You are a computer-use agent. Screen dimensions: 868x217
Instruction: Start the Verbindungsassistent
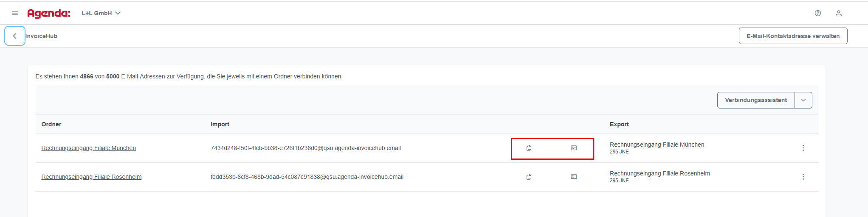(756, 100)
